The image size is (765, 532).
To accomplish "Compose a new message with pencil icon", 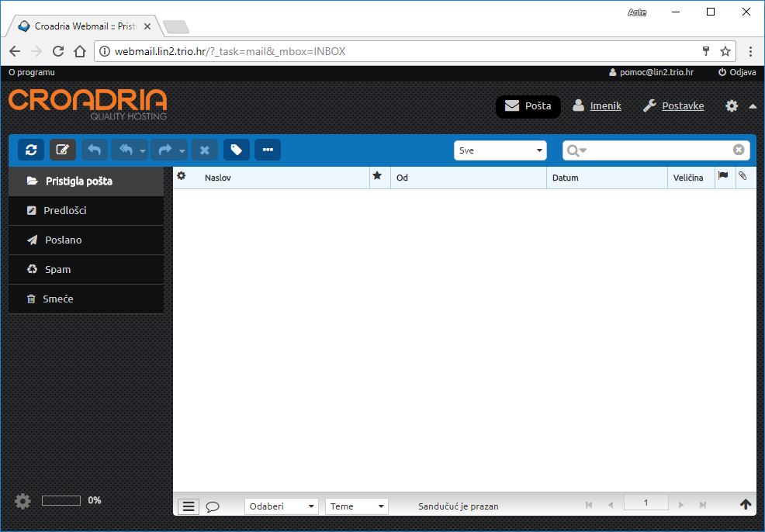I will click(63, 150).
